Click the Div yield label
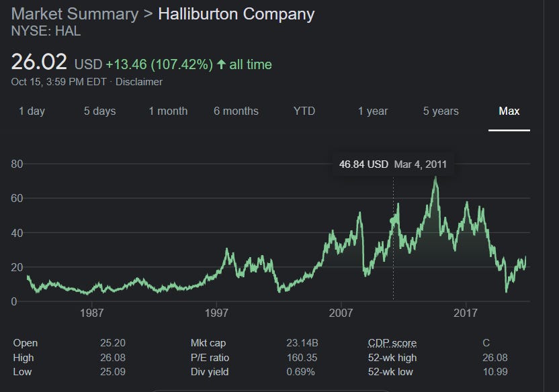 (x=210, y=372)
